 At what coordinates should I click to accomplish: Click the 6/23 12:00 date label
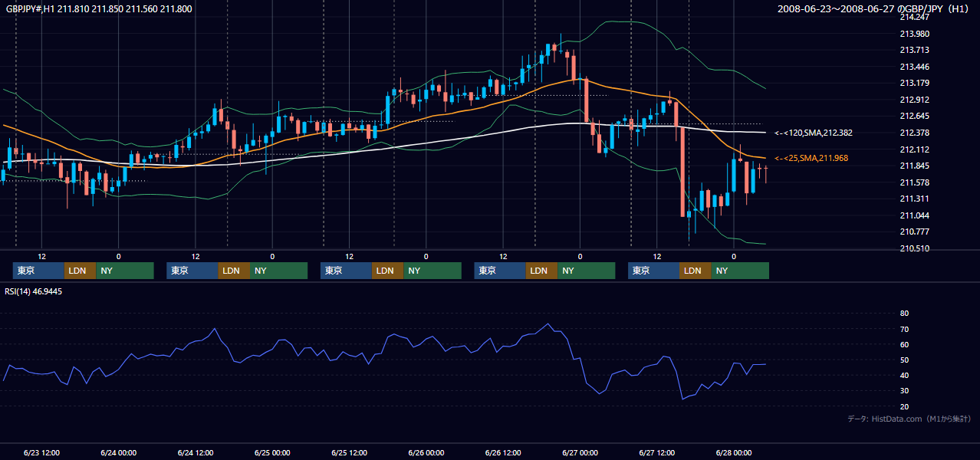tap(42, 452)
